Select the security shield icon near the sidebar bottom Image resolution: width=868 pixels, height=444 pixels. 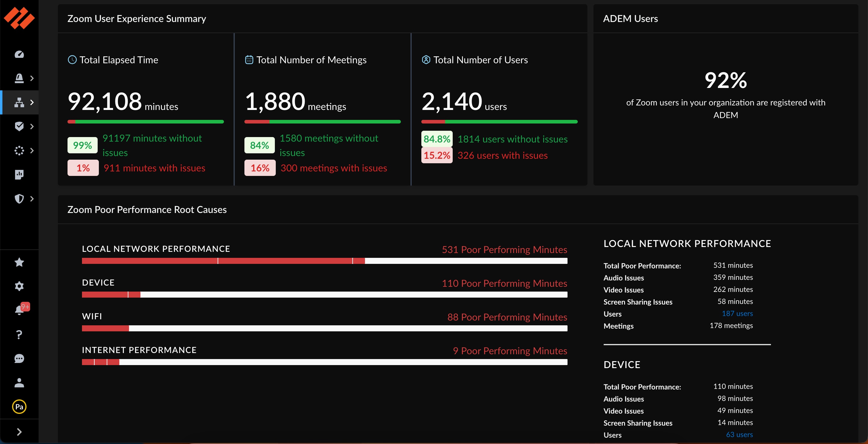click(19, 199)
